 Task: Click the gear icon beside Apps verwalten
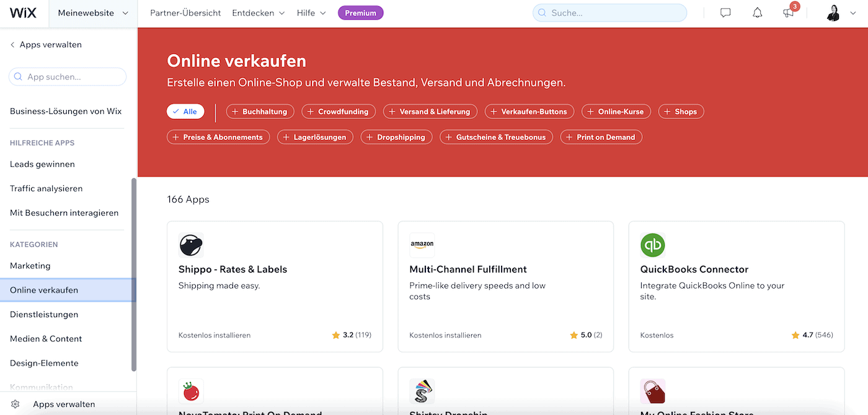point(15,404)
